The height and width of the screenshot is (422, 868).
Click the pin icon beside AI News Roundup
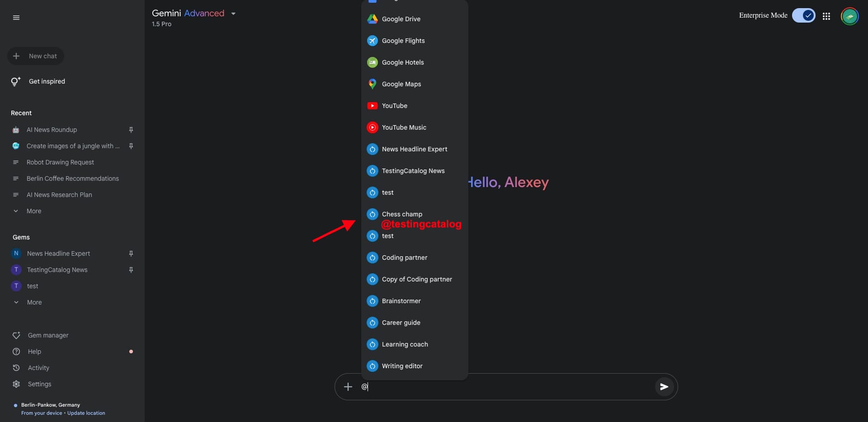[131, 130]
